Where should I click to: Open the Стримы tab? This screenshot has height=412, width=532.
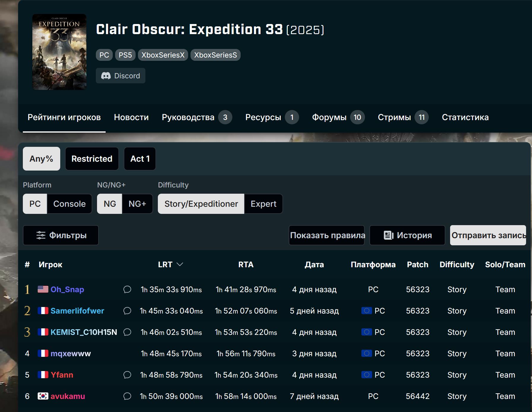click(403, 117)
